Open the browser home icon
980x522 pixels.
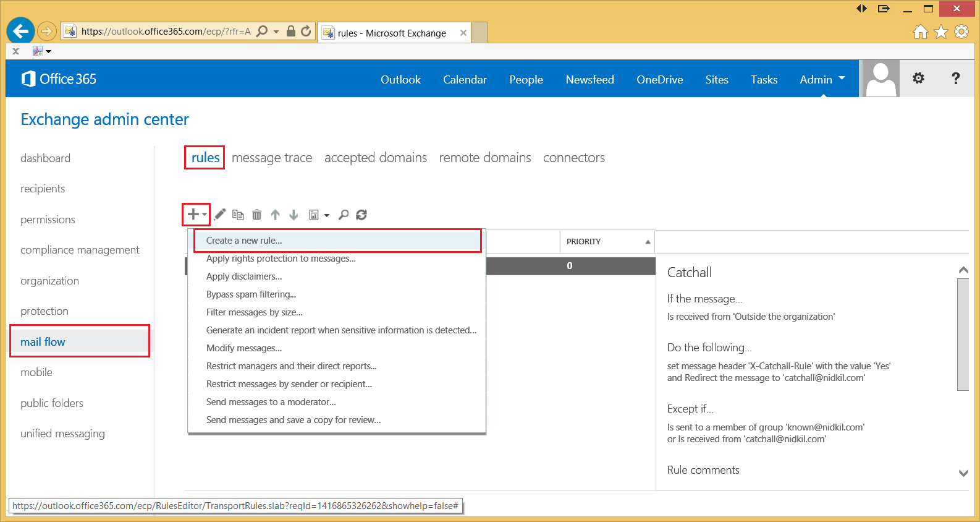tap(921, 32)
